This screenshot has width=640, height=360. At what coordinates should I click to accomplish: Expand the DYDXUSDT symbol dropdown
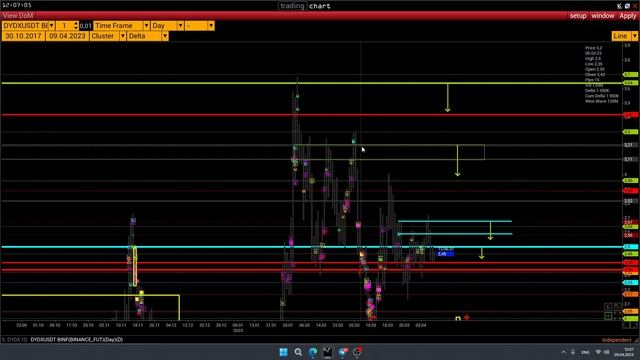[x=51, y=26]
